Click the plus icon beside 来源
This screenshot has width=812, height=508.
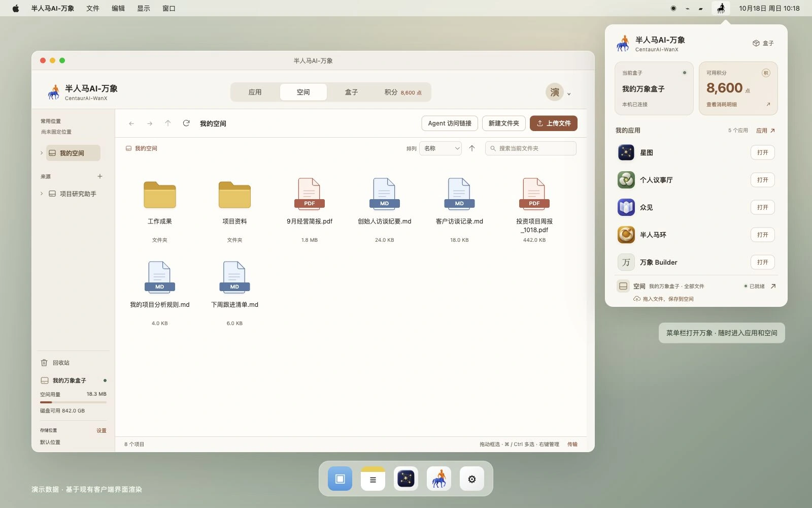point(100,176)
